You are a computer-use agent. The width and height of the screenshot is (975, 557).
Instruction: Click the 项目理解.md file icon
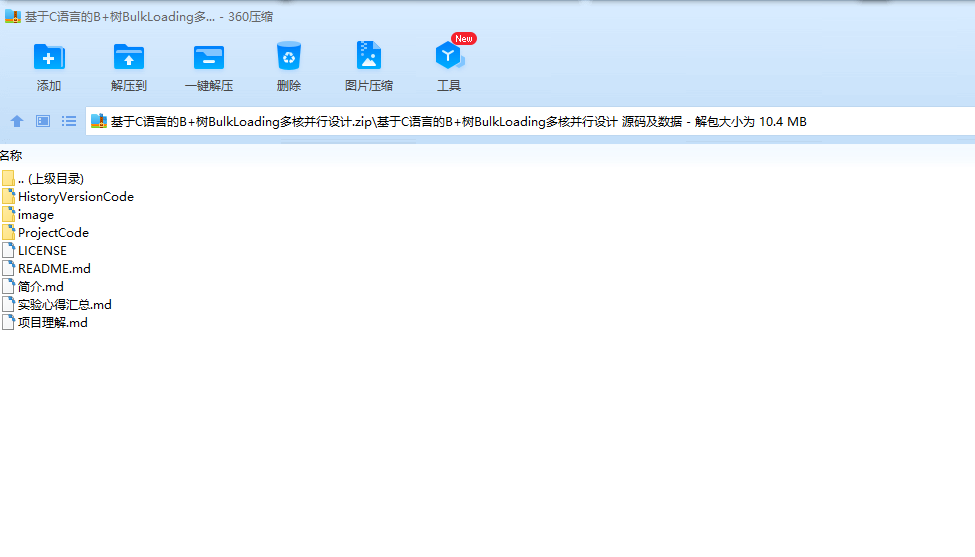(x=8, y=323)
